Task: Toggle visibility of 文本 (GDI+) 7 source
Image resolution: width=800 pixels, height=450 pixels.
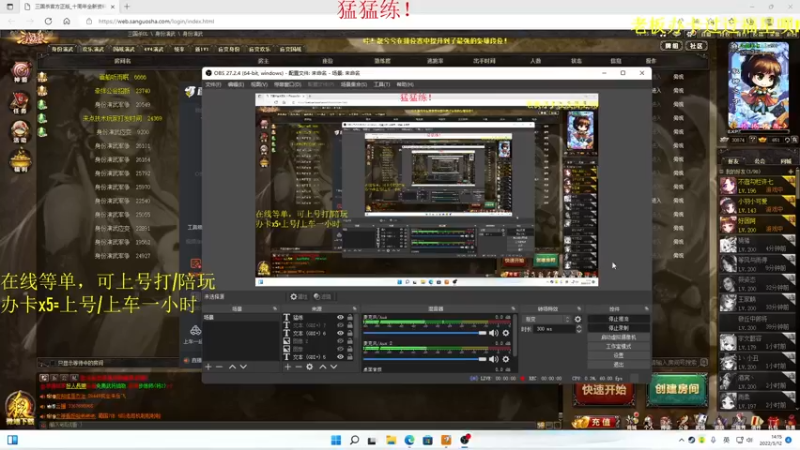Action: tap(340, 325)
